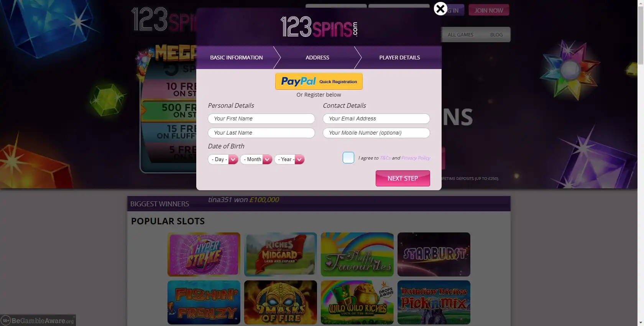
Task: Open the Fluffy Favourites game icon
Action: (357, 254)
